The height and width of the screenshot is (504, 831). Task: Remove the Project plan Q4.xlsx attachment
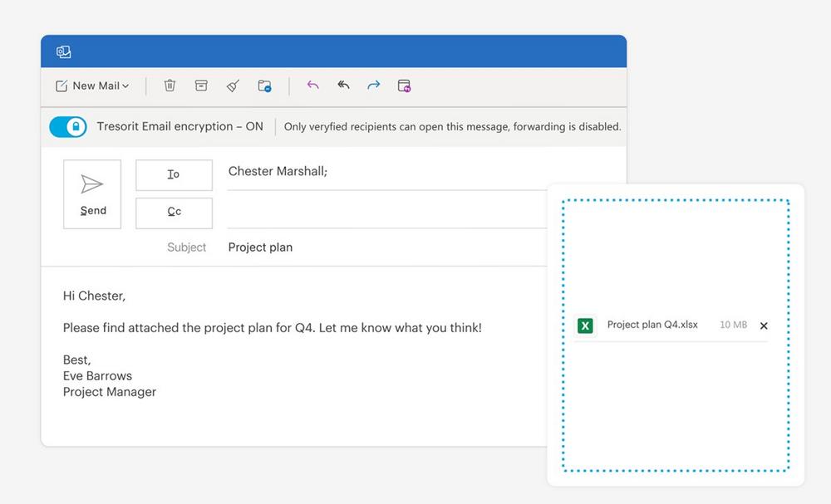tap(764, 325)
